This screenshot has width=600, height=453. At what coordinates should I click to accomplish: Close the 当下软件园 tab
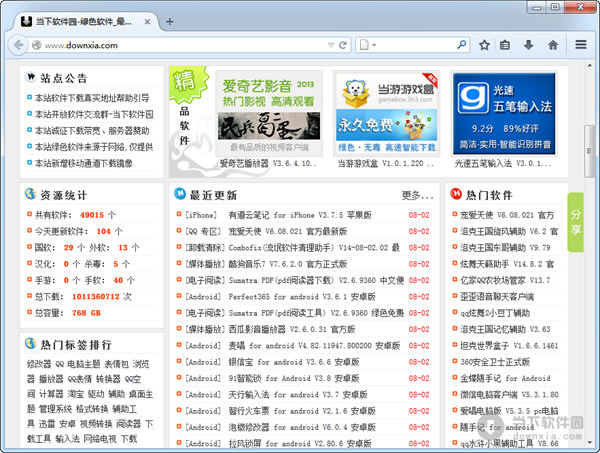(x=147, y=22)
